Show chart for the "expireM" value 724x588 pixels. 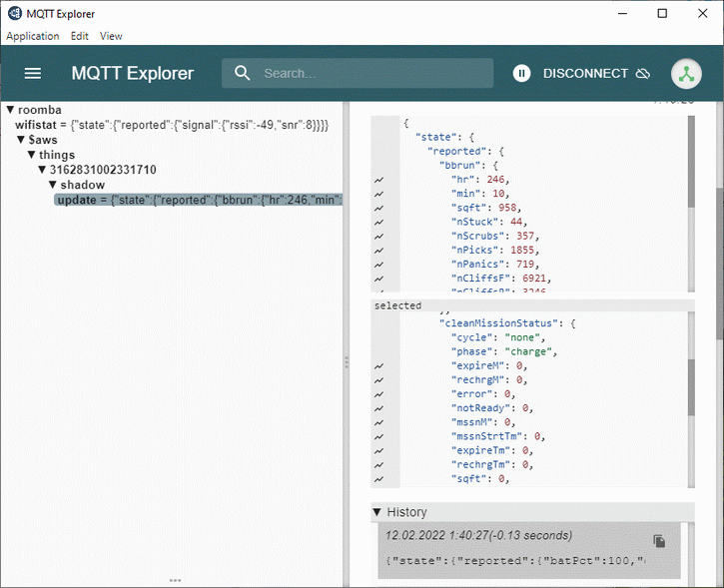(x=379, y=366)
